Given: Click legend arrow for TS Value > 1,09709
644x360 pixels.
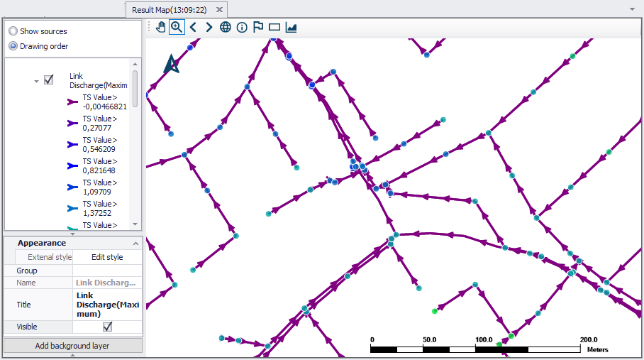Looking at the screenshot, I should [72, 187].
